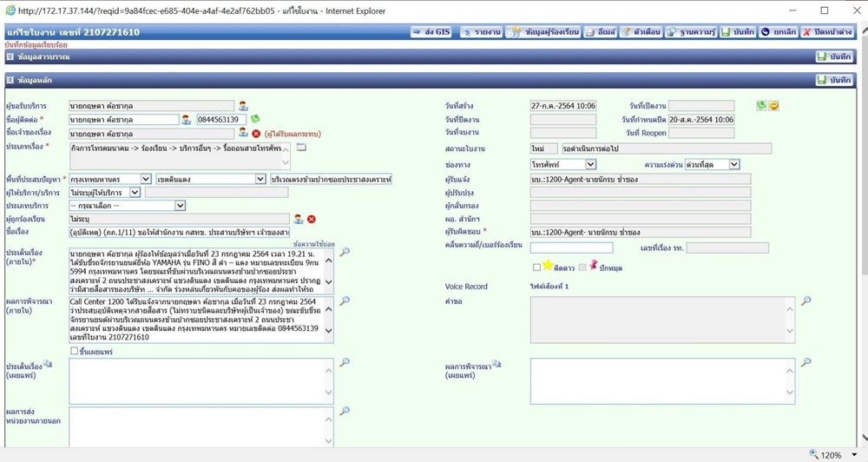Collapse the ข้อมูลหลัก section header

click(x=10, y=80)
